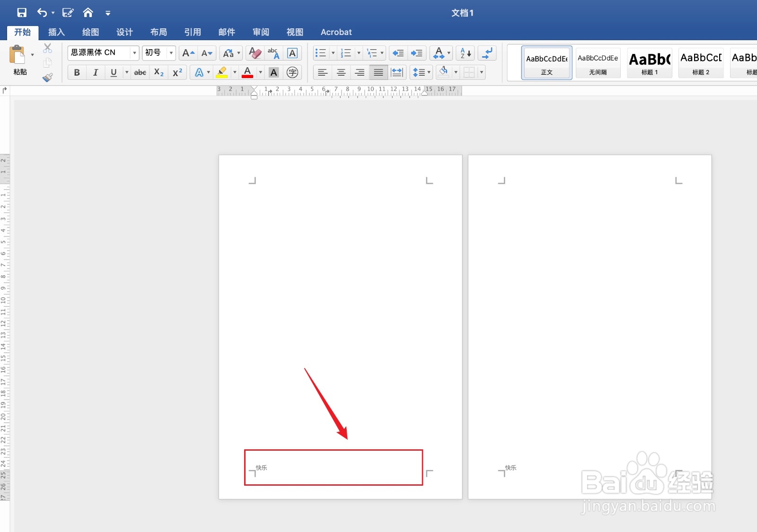Apply the 标题 1 style

(x=650, y=62)
